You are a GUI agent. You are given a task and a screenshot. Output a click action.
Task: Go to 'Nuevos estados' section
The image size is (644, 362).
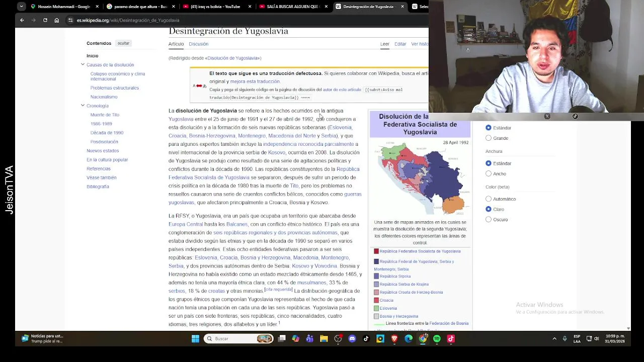(x=103, y=151)
